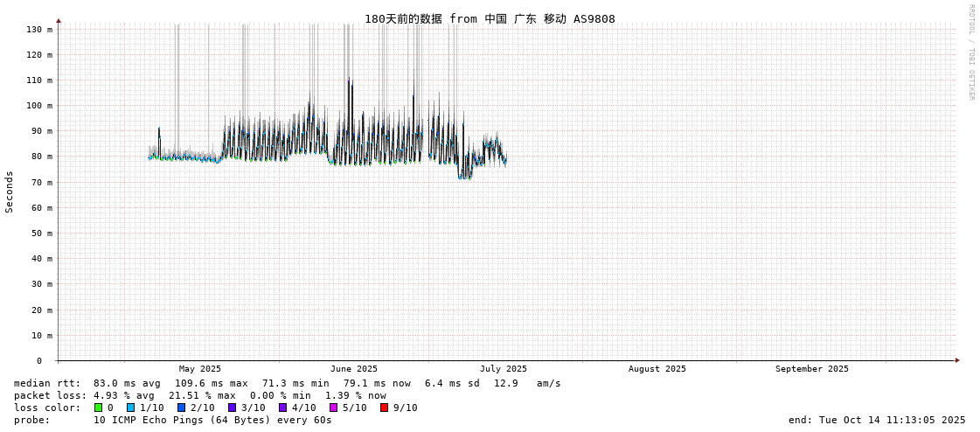
Task: Click the end timestamp text
Action: tap(877, 420)
